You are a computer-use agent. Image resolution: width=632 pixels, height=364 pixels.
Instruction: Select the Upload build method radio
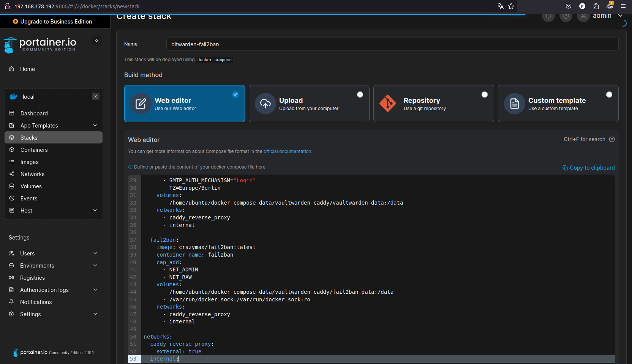point(360,95)
